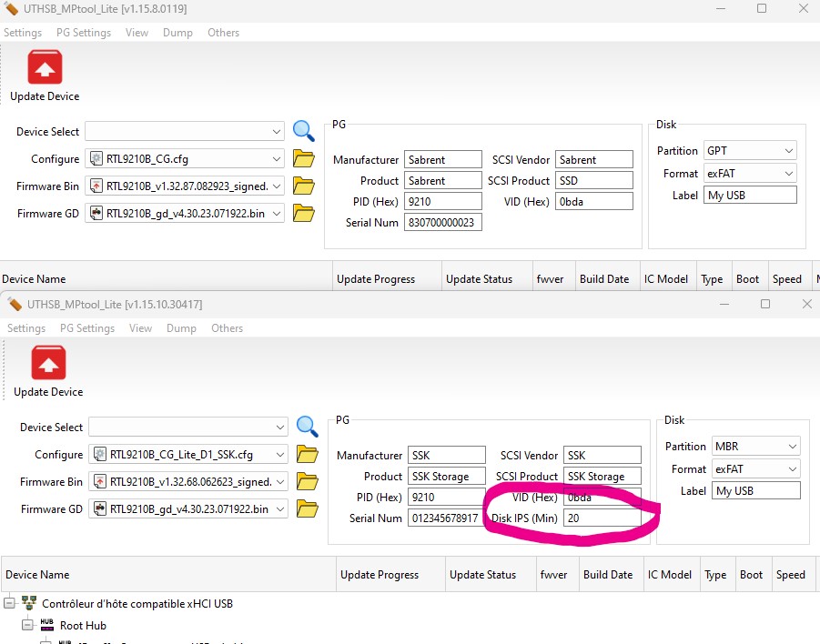Open the empty Device Select dropdown in the upper window
820x644 pixels.
tap(276, 132)
